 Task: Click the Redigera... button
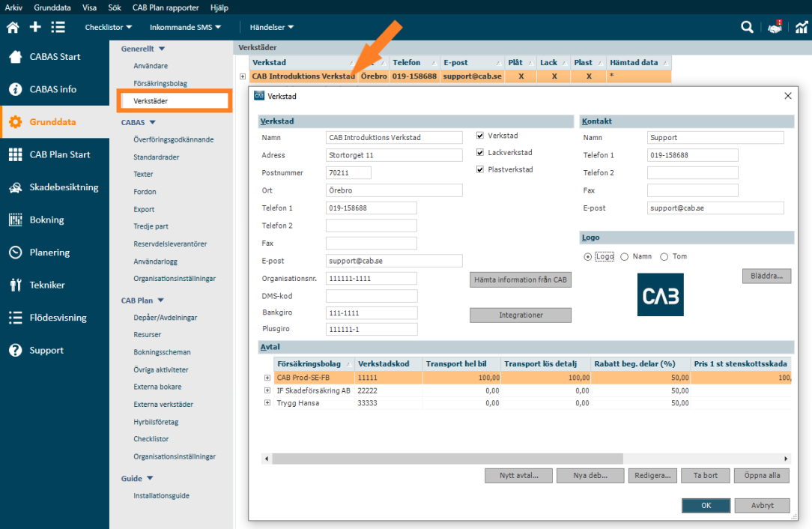click(652, 476)
